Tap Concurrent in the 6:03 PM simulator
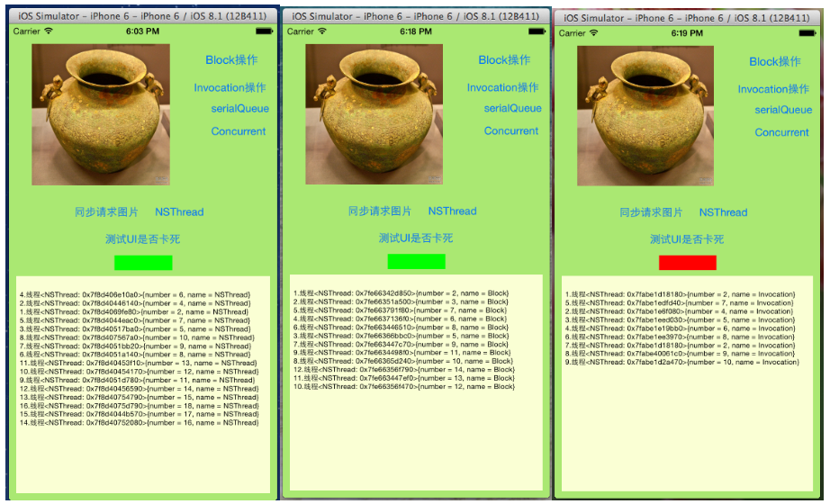 tap(239, 131)
